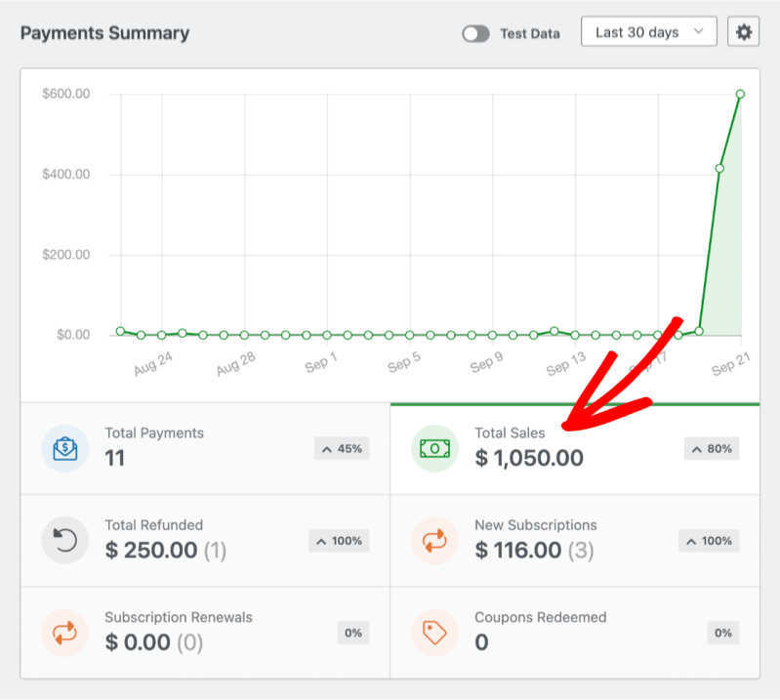Click the Subscription Renewals arrows icon
Viewport: 780px width, 700px height.
[65, 633]
